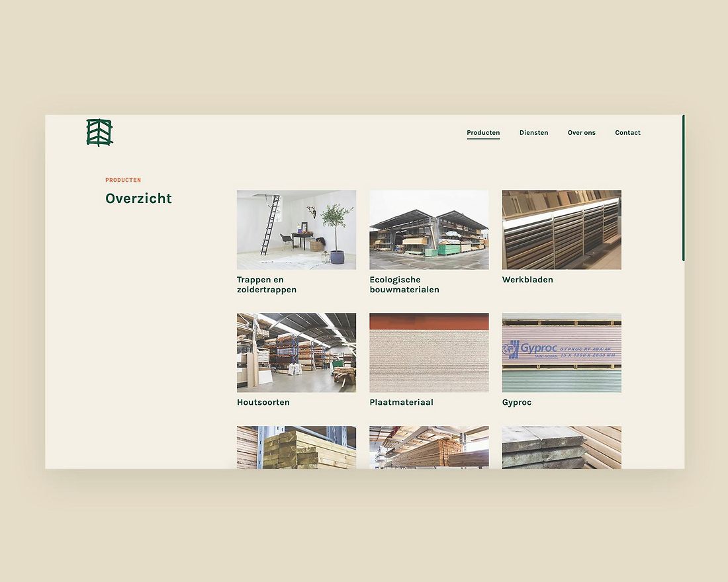
Task: Navigate to the Contact page
Action: coord(627,133)
